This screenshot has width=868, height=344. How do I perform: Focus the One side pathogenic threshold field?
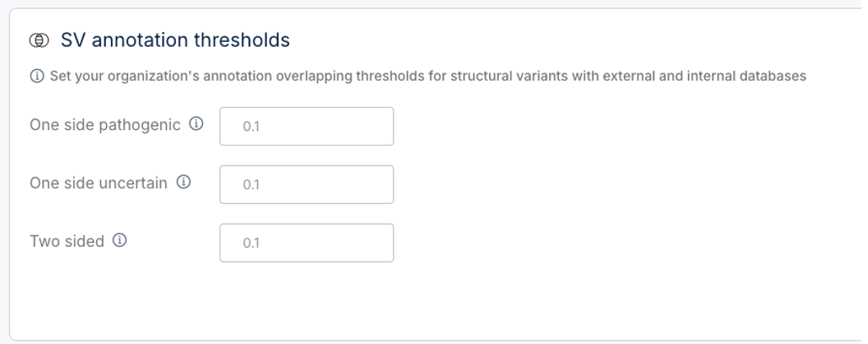[307, 126]
